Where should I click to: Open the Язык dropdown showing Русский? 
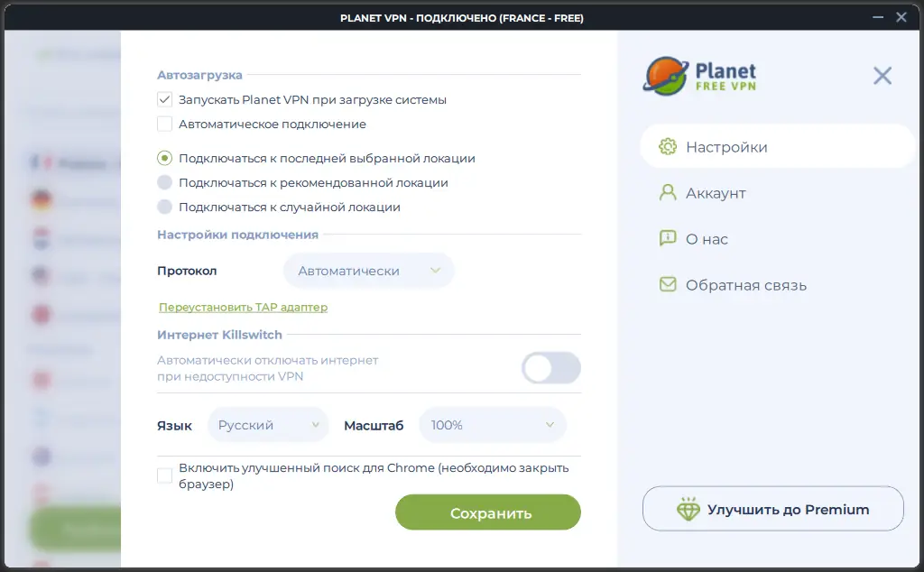click(x=267, y=425)
